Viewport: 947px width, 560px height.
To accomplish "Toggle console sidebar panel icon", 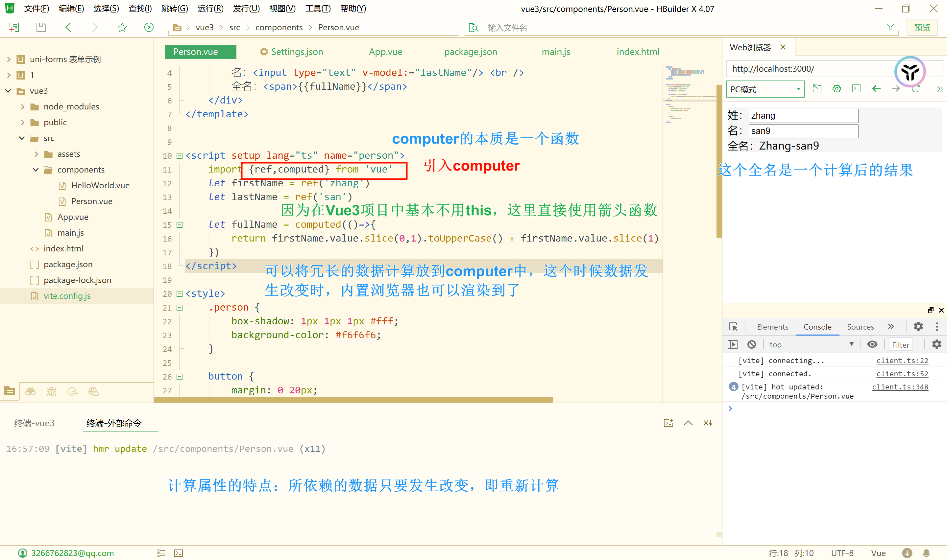I will (x=732, y=344).
